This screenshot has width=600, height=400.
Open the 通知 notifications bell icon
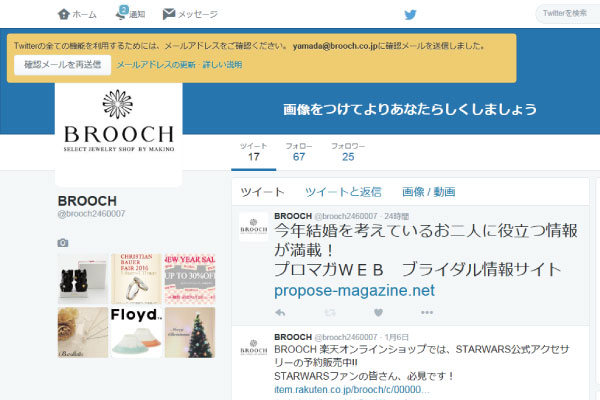point(121,13)
